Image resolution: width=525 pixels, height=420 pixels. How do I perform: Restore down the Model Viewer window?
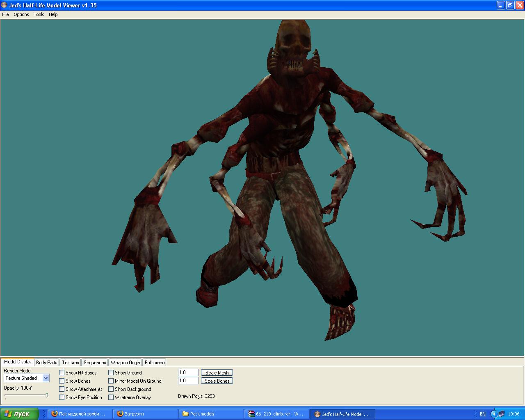click(x=510, y=5)
